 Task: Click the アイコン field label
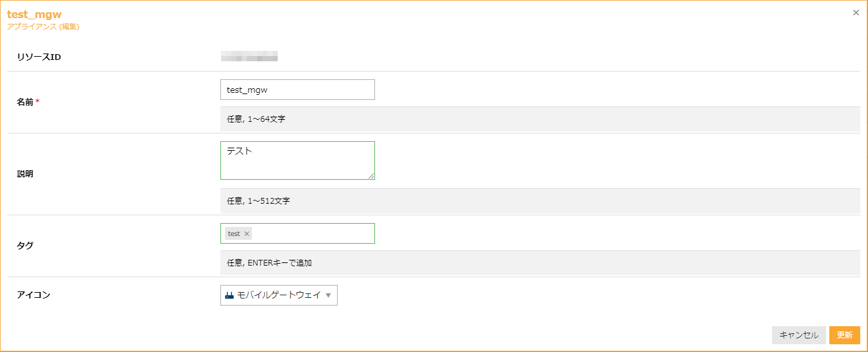click(x=34, y=295)
